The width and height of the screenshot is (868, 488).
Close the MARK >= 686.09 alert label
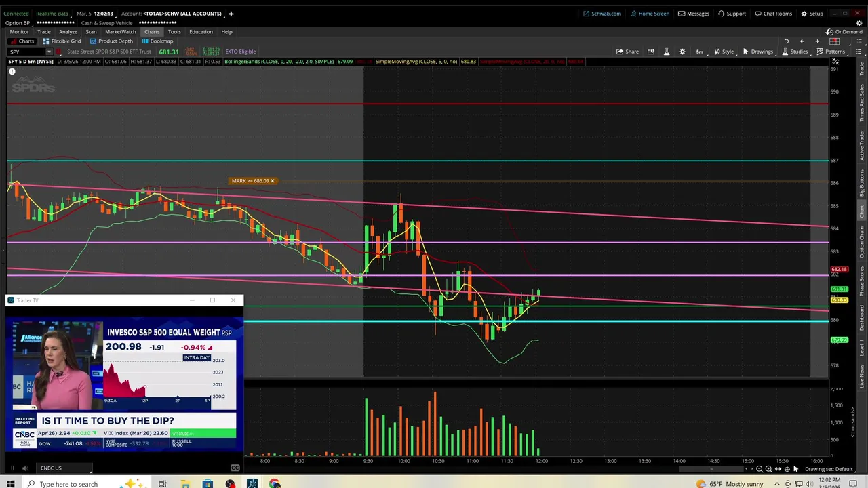click(x=272, y=181)
